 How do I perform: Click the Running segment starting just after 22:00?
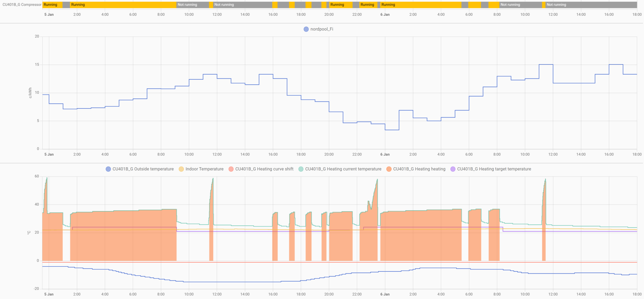tap(368, 5)
